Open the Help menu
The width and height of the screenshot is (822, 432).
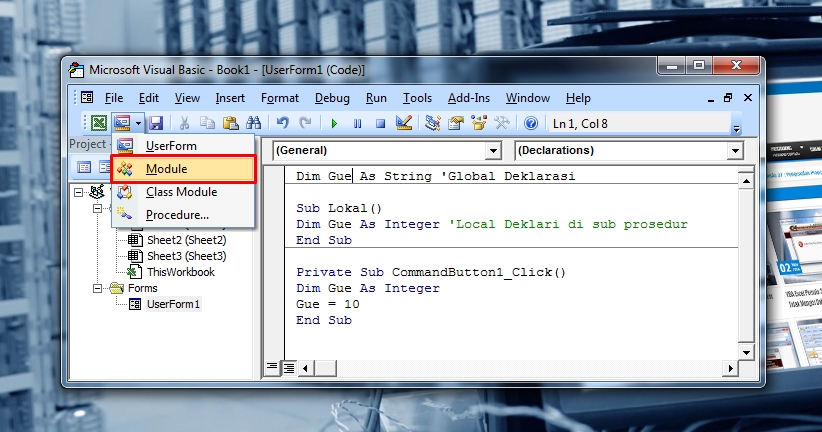tap(578, 98)
